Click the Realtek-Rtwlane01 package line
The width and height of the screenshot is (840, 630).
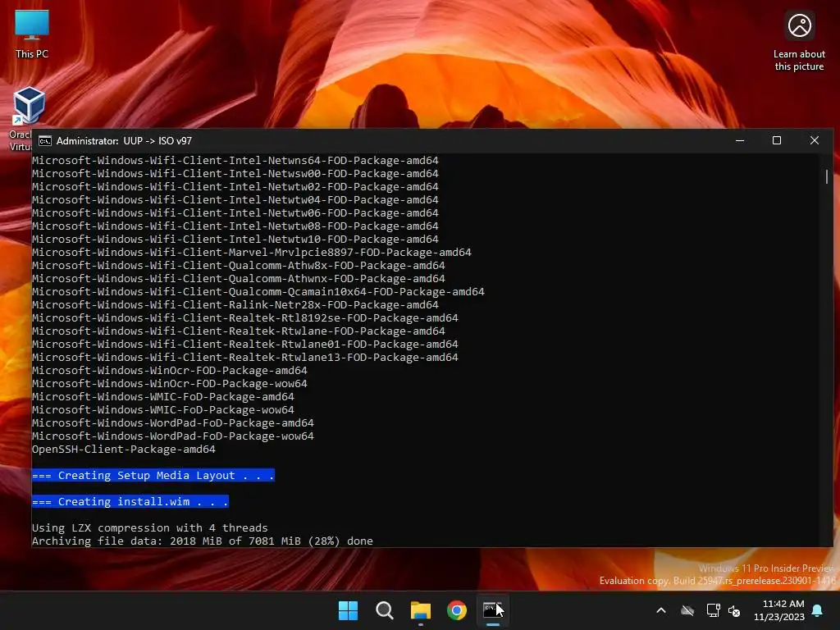tap(244, 344)
